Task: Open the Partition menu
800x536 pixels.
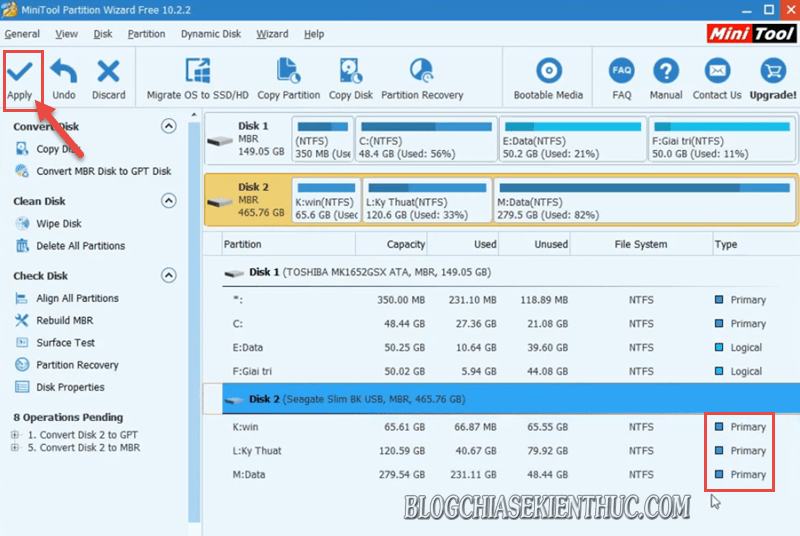Action: pyautogui.click(x=146, y=34)
